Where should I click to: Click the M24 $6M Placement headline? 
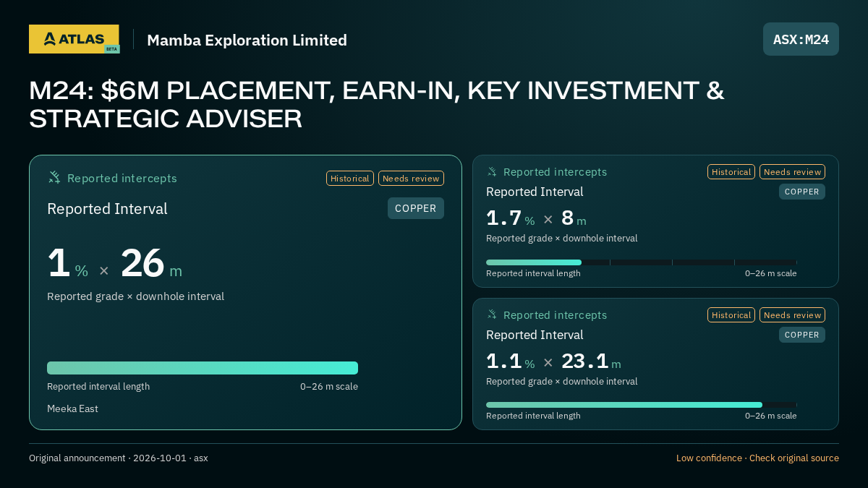(377, 104)
